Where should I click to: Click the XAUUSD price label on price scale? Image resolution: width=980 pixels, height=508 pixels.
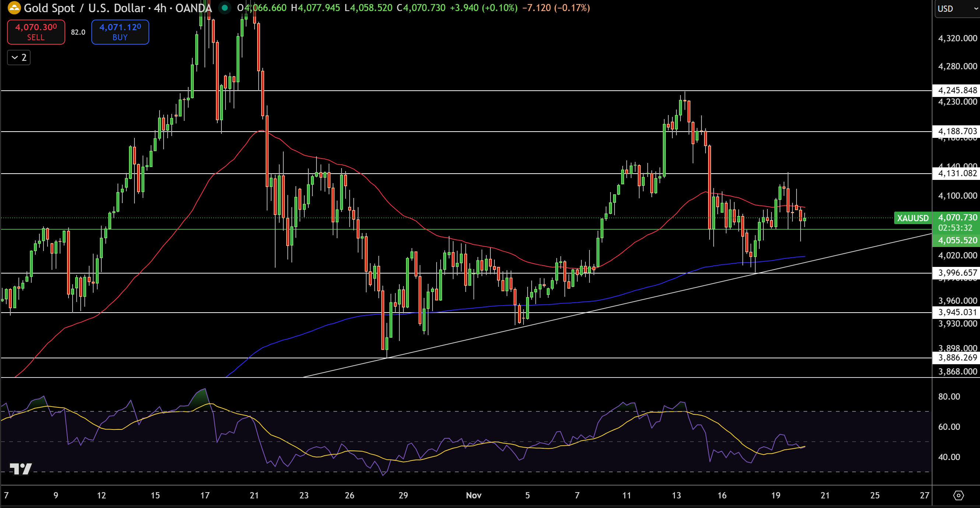click(913, 218)
